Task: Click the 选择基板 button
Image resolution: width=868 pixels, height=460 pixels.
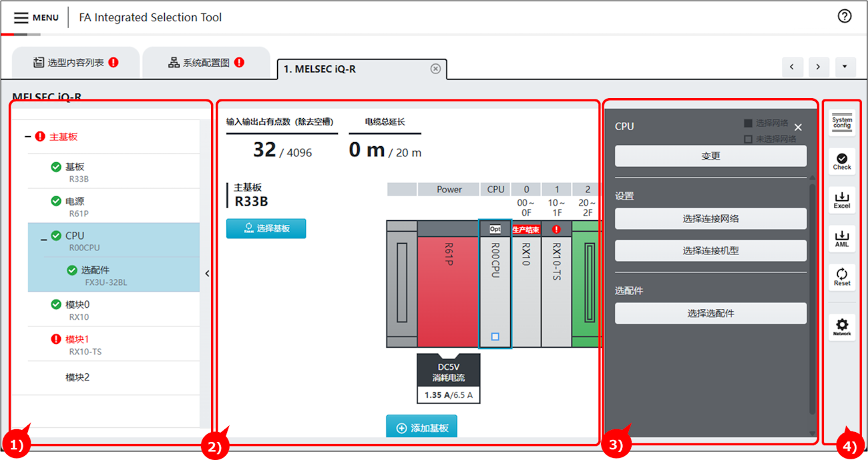Action: point(266,228)
